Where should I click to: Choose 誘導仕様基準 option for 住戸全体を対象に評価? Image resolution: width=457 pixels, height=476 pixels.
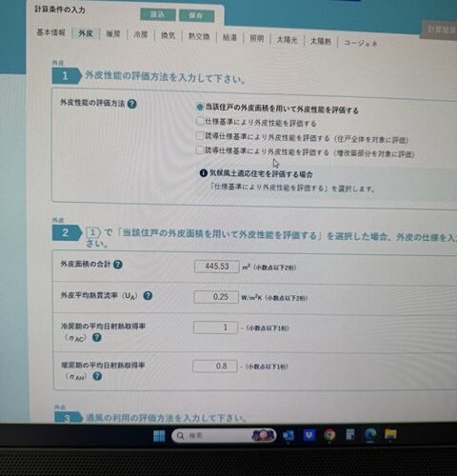pyautogui.click(x=200, y=135)
